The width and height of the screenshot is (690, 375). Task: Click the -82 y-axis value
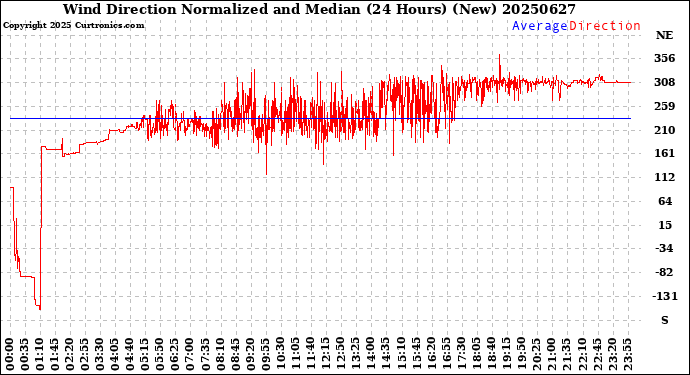click(x=664, y=272)
